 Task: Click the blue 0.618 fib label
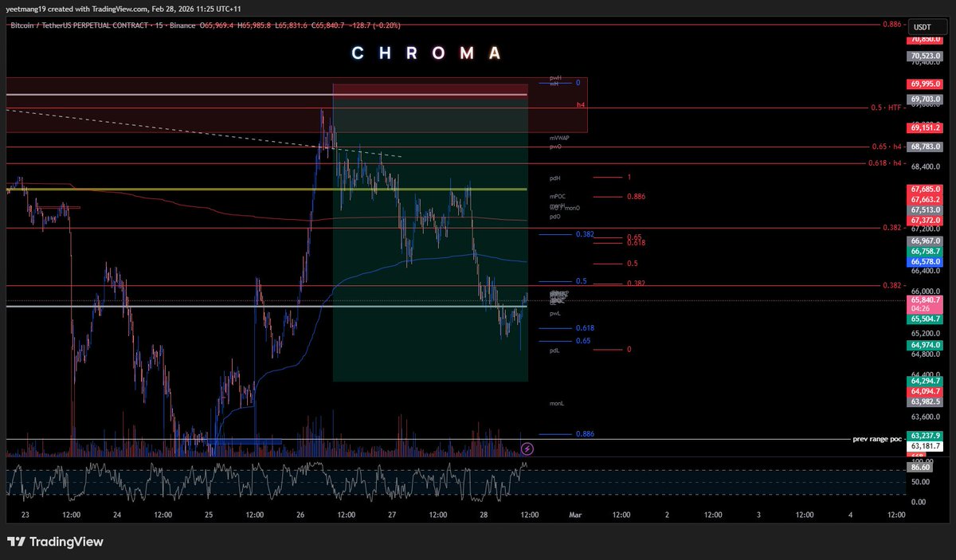pos(586,328)
